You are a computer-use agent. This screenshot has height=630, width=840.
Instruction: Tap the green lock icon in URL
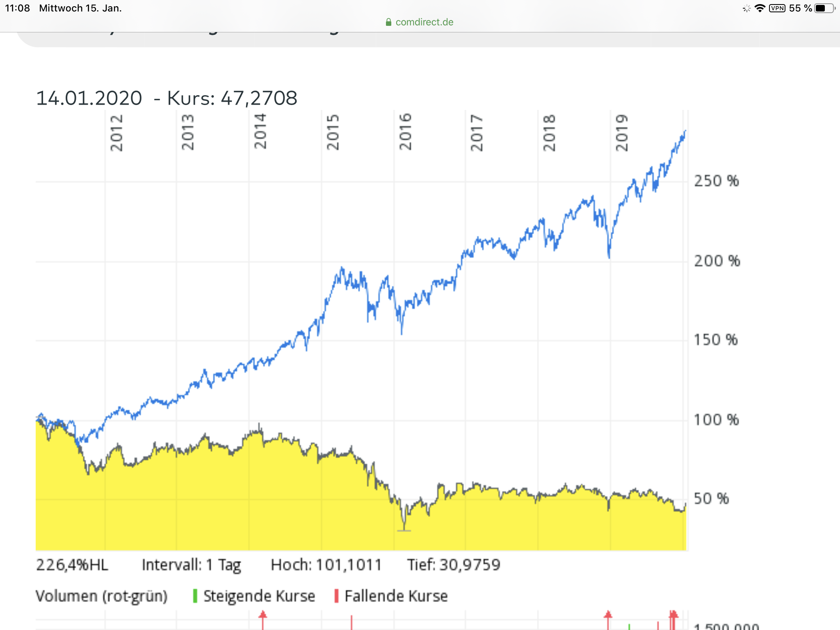(388, 22)
